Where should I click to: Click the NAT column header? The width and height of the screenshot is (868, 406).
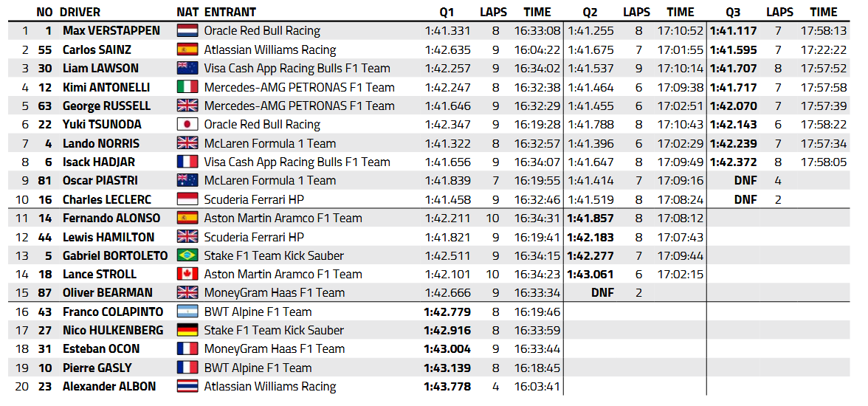[187, 12]
